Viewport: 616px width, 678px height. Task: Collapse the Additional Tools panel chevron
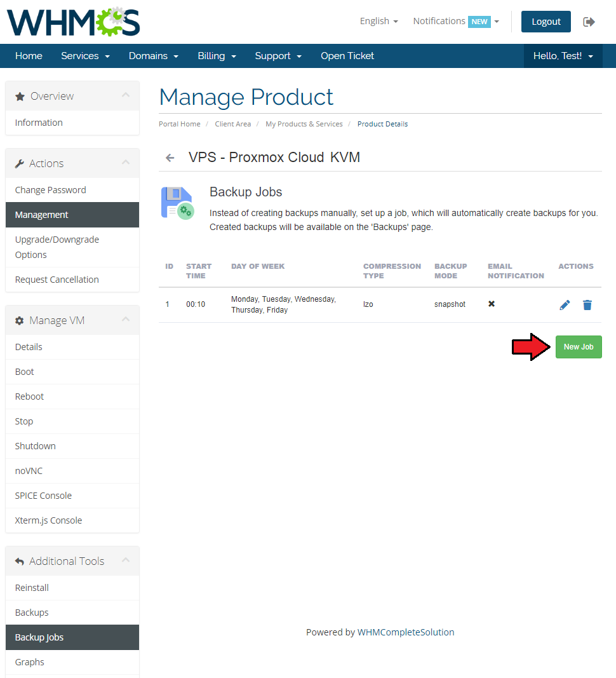(x=126, y=560)
